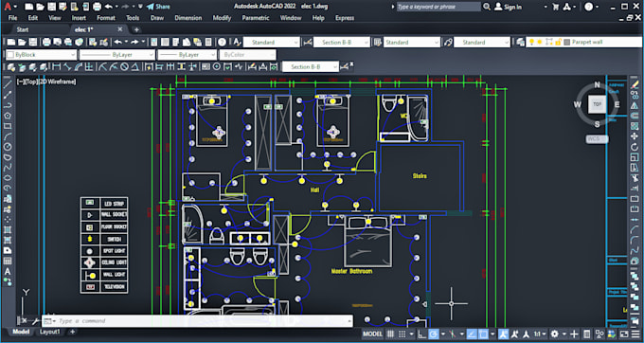Image resolution: width=644 pixels, height=343 pixels.
Task: Click the Text Style icon
Action: 237,42
